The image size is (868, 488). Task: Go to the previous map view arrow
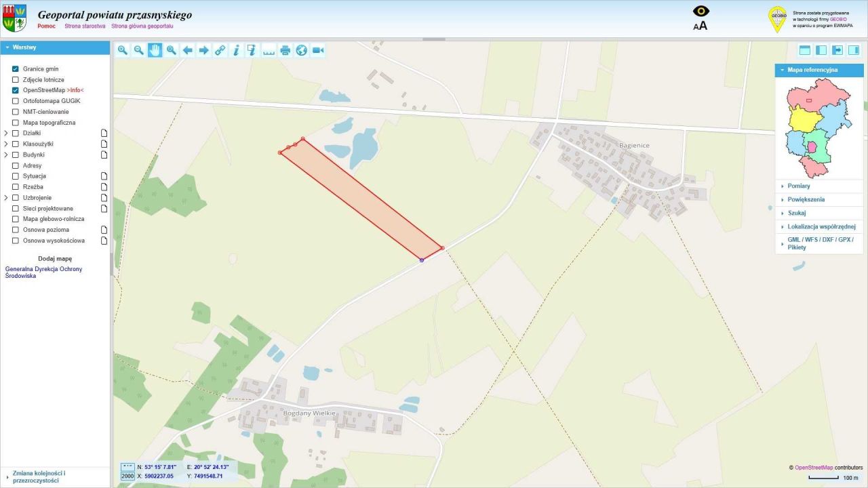click(188, 50)
